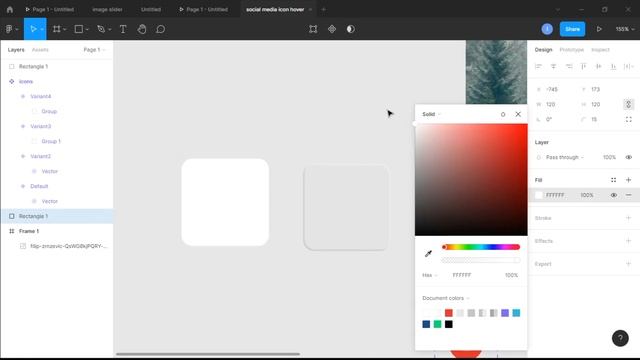Open the Pen tool dropdown arrow
The width and height of the screenshot is (640, 360).
109,29
